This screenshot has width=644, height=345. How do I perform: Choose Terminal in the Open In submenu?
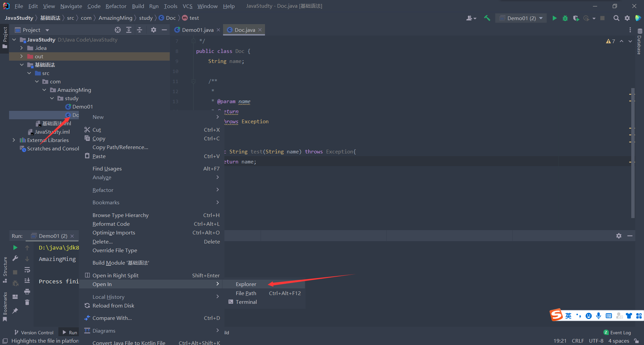pyautogui.click(x=263, y=302)
